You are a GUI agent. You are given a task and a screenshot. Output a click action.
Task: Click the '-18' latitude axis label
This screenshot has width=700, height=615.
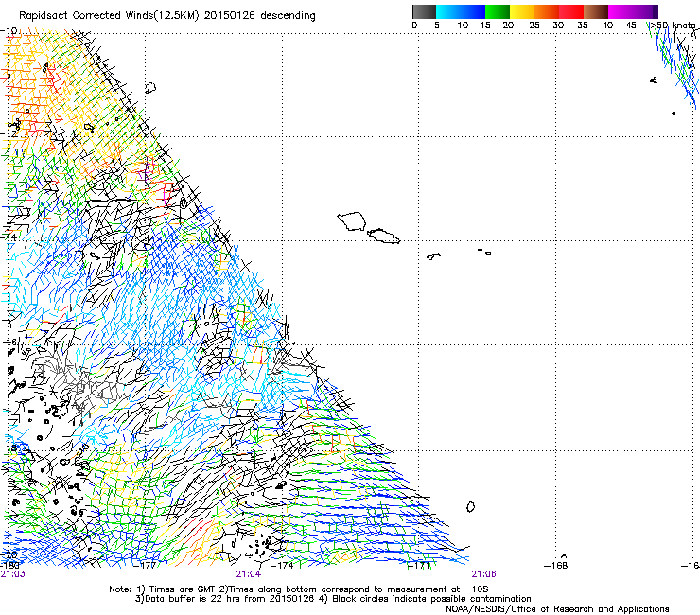[x=9, y=448]
